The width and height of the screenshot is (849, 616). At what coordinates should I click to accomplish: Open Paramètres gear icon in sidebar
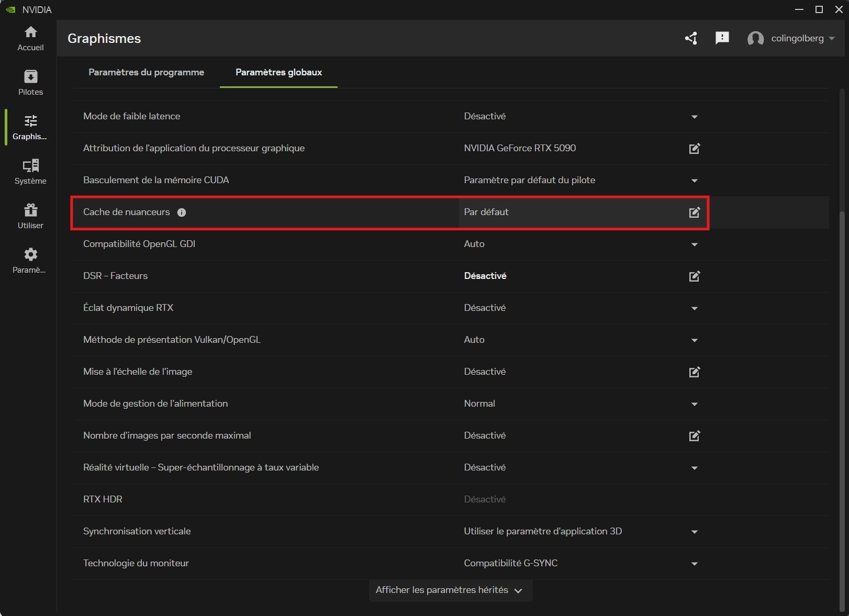pos(31,254)
